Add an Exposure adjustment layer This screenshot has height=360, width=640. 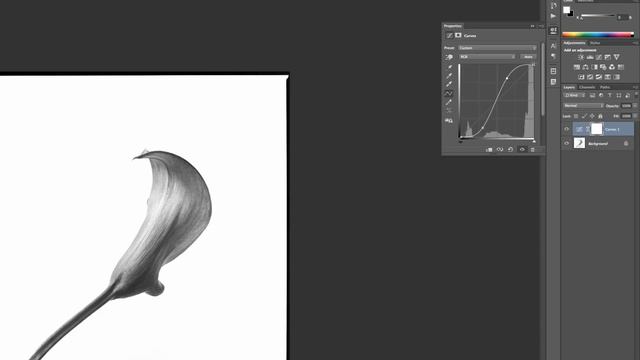pos(608,58)
